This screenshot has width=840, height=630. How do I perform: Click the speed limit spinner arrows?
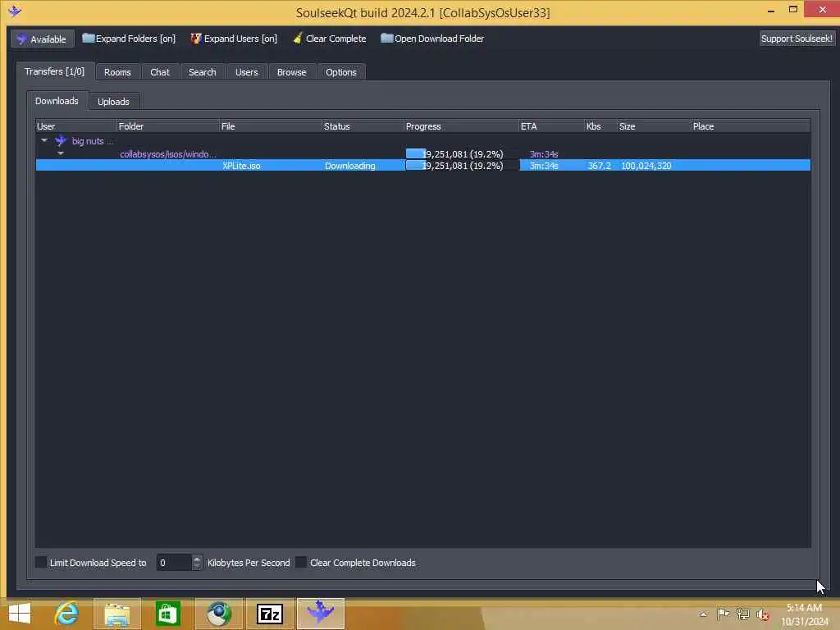[197, 563]
